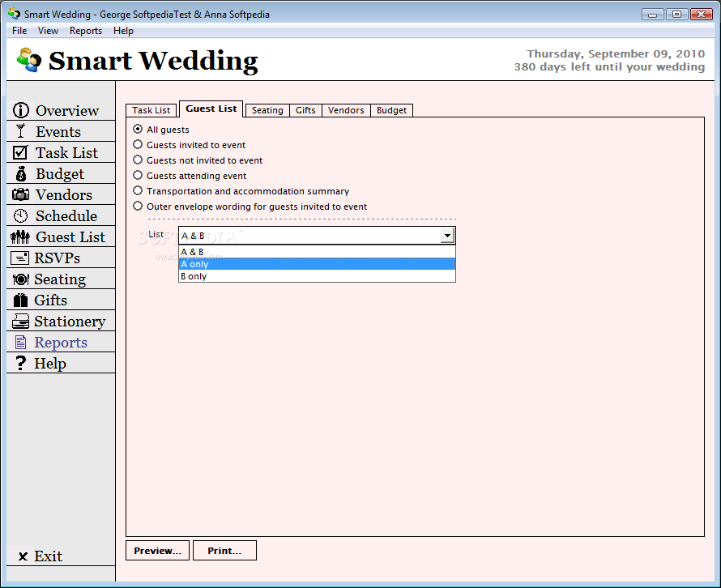Open Schedule label in the sidebar
The height and width of the screenshot is (588, 721).
[66, 216]
